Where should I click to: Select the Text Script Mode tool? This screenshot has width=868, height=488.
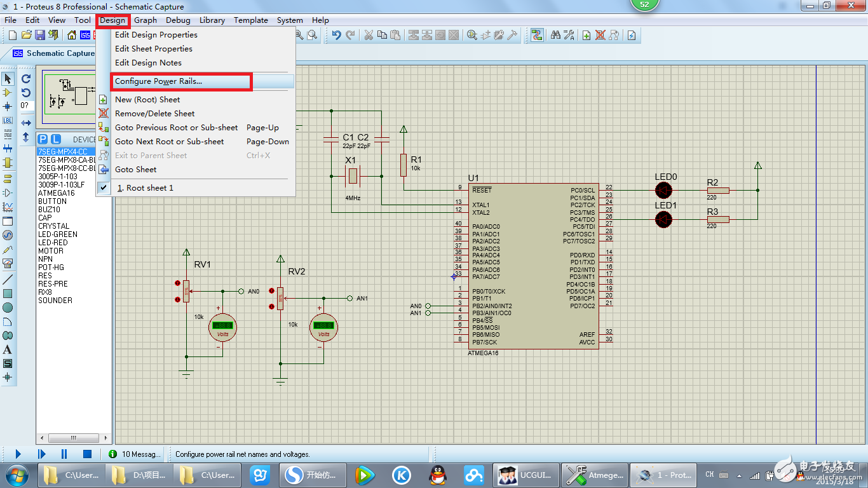(8, 134)
